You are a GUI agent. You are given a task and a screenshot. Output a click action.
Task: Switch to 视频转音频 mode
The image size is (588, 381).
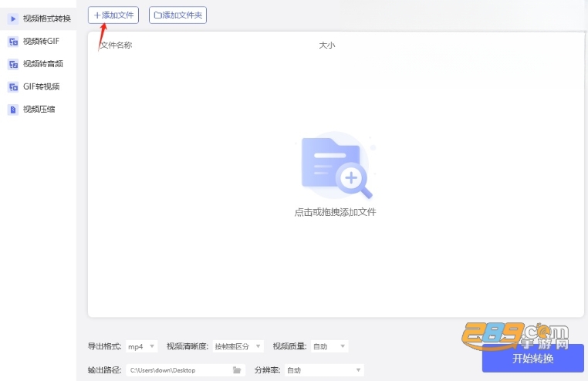pos(39,64)
